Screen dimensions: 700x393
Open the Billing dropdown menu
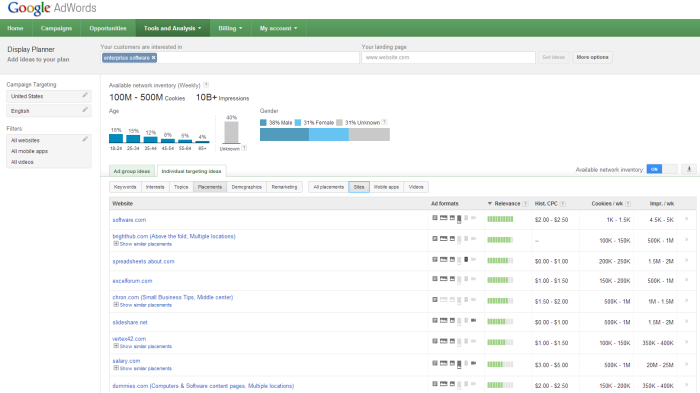[230, 28]
